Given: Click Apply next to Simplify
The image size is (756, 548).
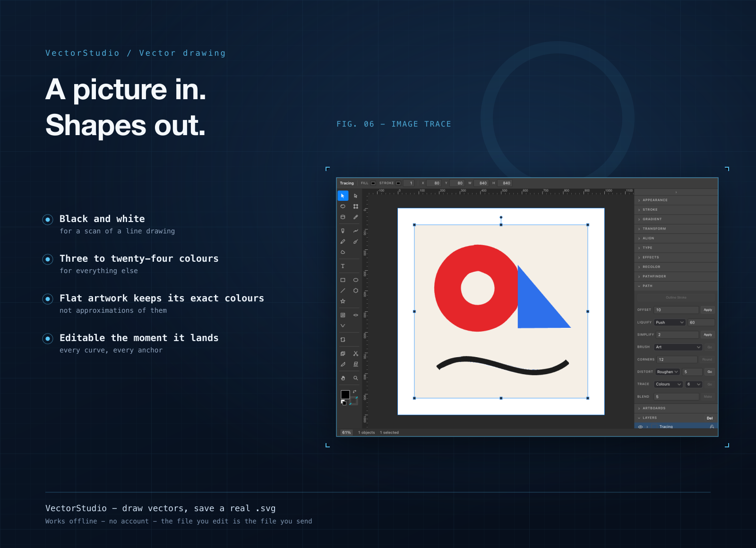Looking at the screenshot, I should click(x=708, y=334).
